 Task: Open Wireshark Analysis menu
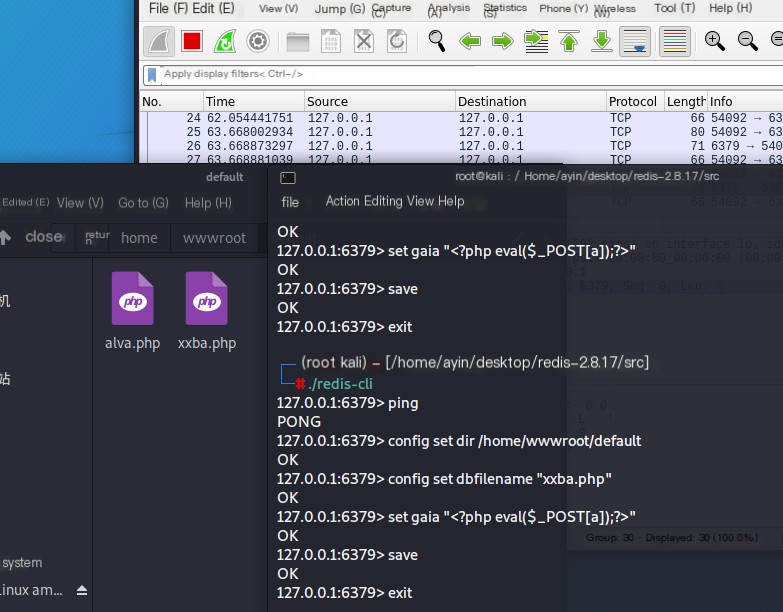pos(448,9)
